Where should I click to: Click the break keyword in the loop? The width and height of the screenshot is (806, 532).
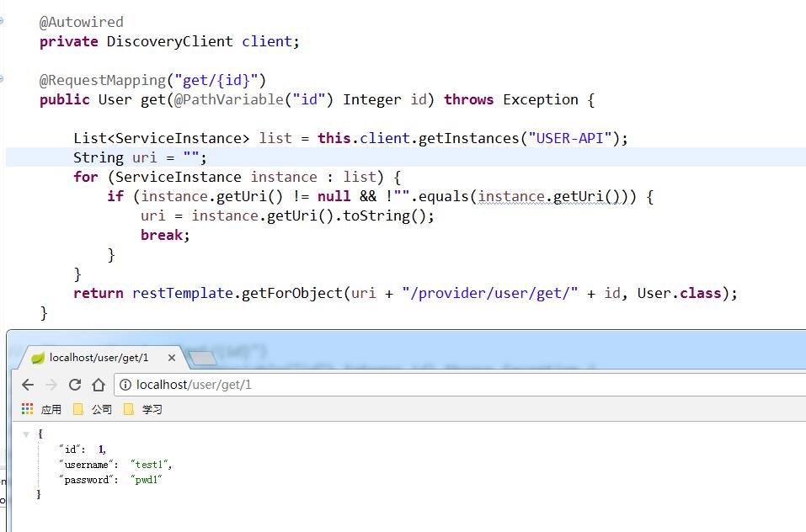pos(162,235)
